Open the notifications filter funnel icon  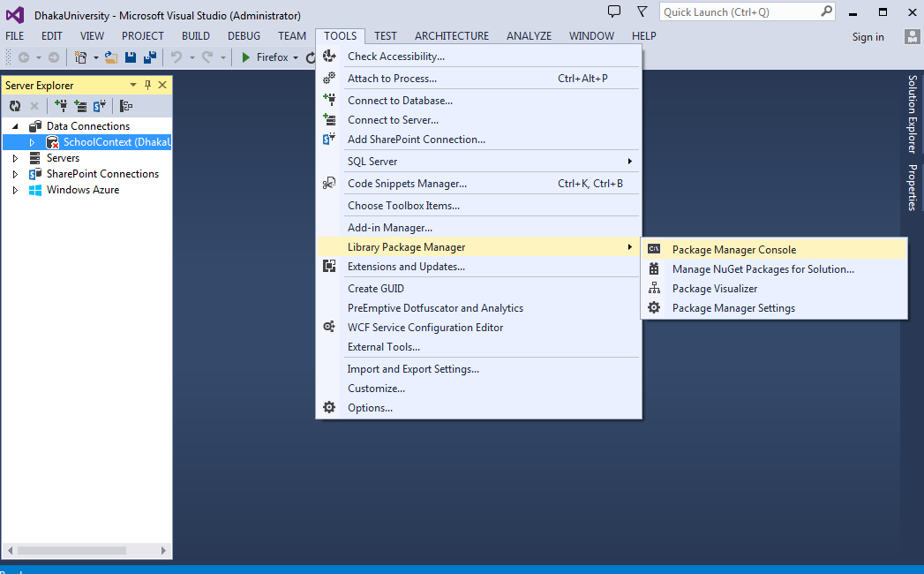tap(642, 11)
